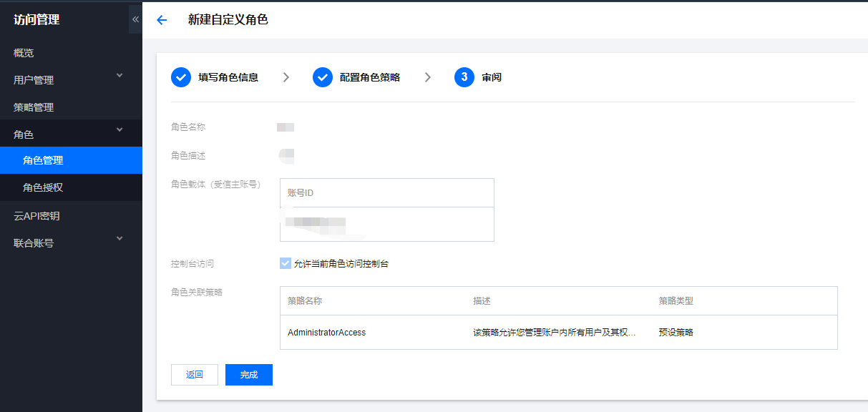Toggle 允许当前角色访问控制台 checkbox
The width and height of the screenshot is (868, 412).
[286, 263]
